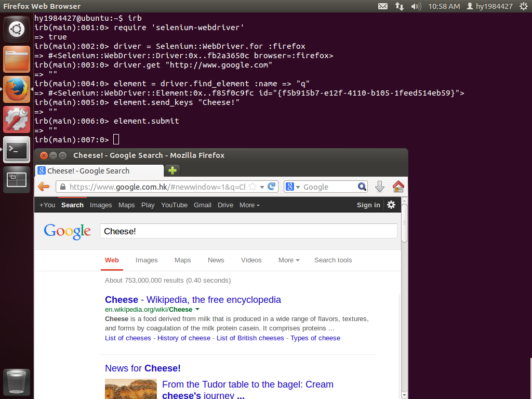Maximize the Firefox window
The width and height of the screenshot is (532, 399).
point(62,155)
